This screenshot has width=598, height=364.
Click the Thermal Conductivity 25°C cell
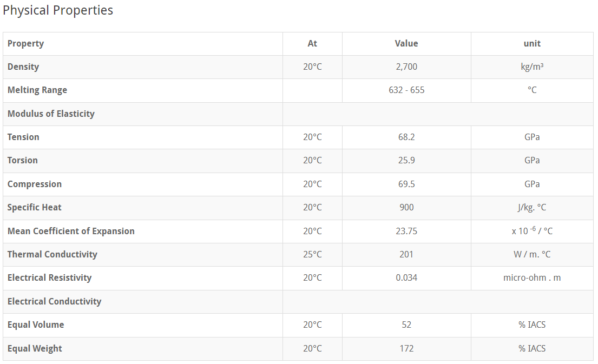pos(312,254)
